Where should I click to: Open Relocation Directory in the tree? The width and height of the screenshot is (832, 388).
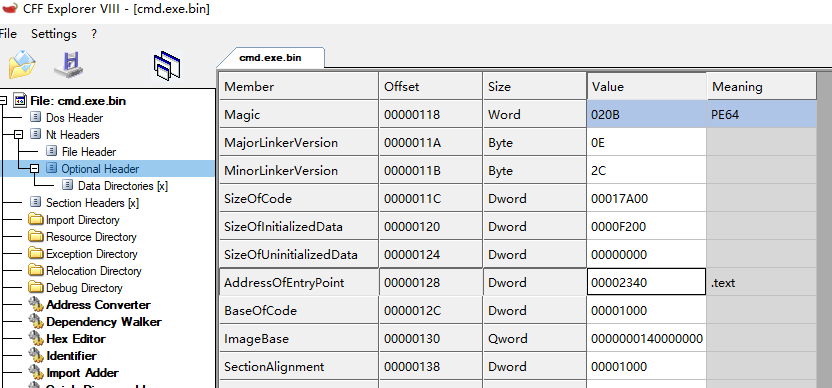[94, 271]
